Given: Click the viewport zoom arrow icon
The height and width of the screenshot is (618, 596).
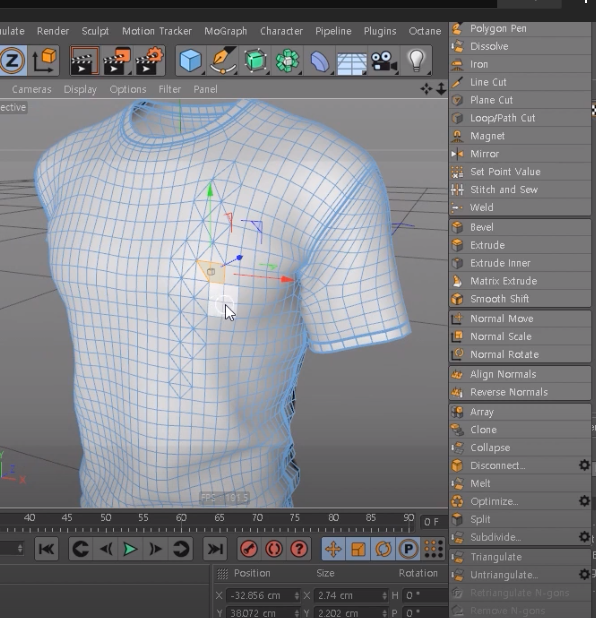Looking at the screenshot, I should (441, 89).
